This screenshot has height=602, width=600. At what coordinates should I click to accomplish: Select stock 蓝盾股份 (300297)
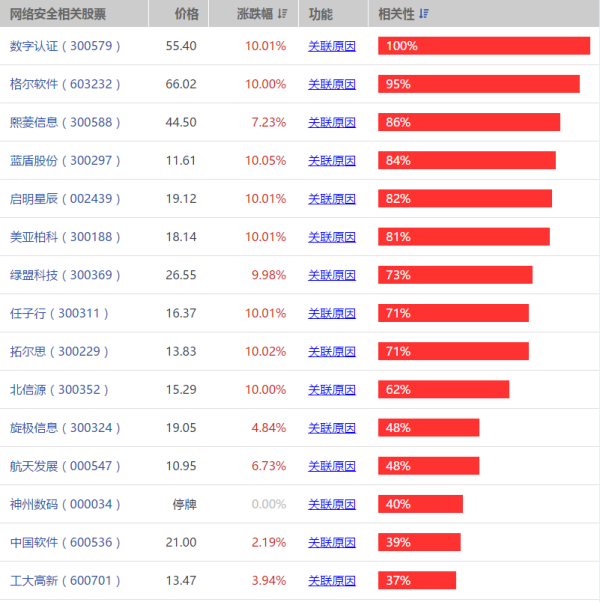[65, 160]
